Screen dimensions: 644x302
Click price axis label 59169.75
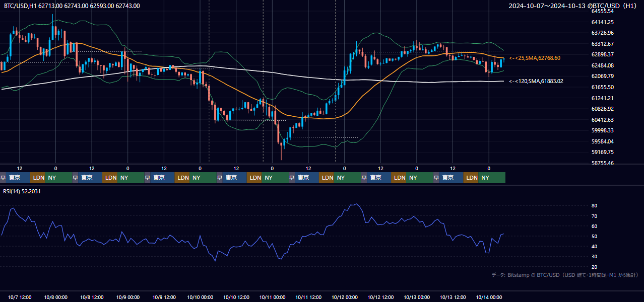603,152
